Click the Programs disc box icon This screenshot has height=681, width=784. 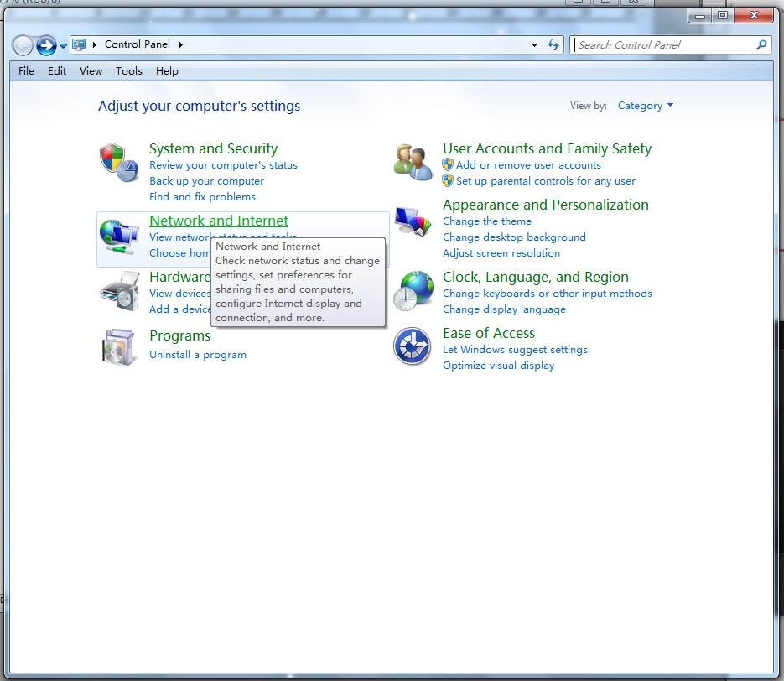click(118, 346)
